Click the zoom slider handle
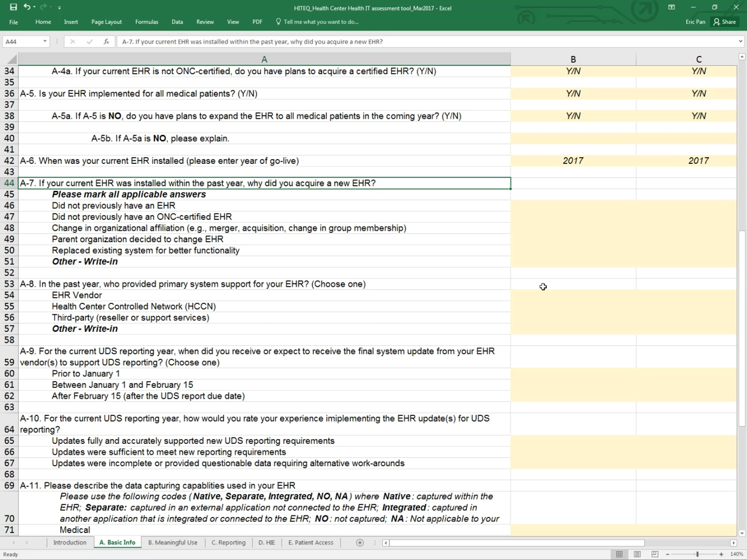The image size is (747, 560). pos(698,554)
